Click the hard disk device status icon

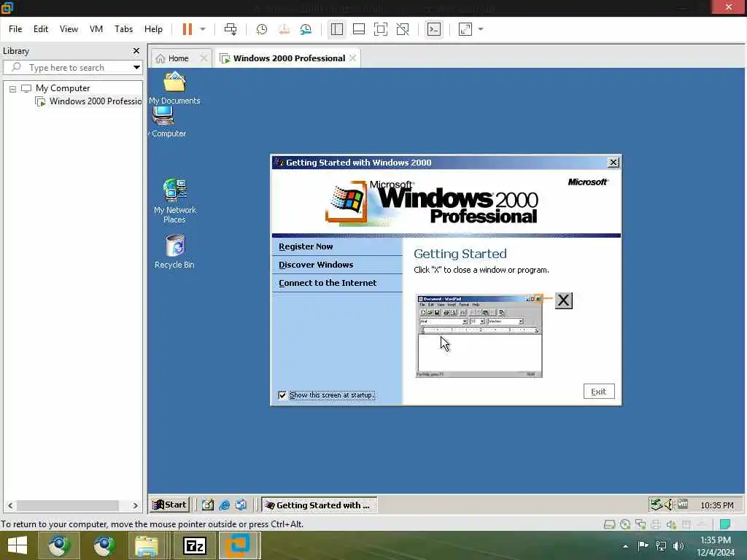tap(609, 525)
